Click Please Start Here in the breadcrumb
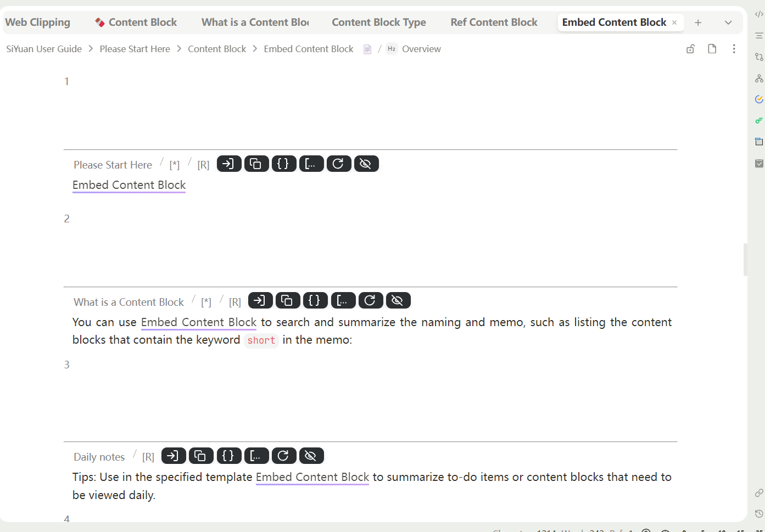This screenshot has height=532, width=765. (135, 49)
